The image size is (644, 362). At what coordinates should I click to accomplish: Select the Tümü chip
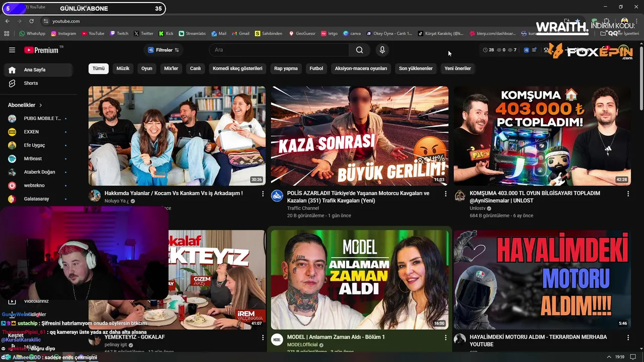tap(99, 68)
